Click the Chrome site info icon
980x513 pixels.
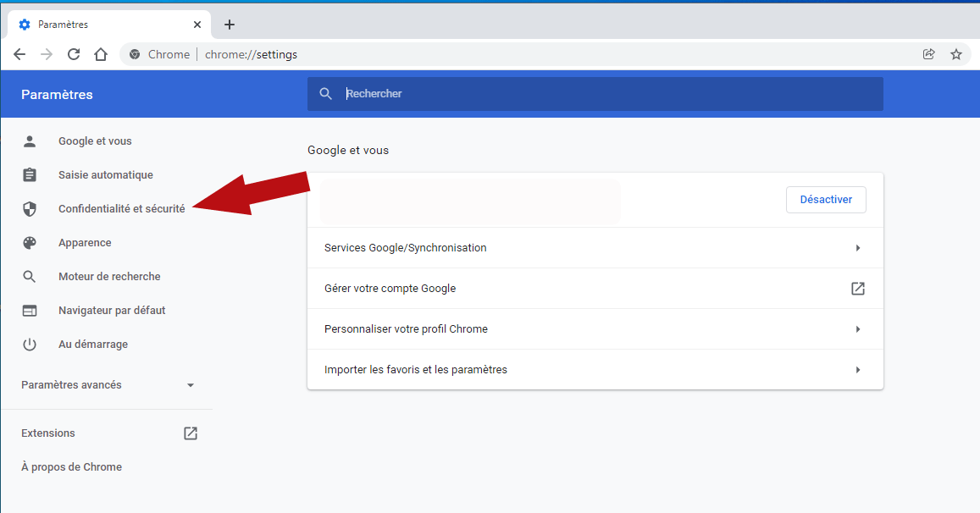pyautogui.click(x=135, y=54)
